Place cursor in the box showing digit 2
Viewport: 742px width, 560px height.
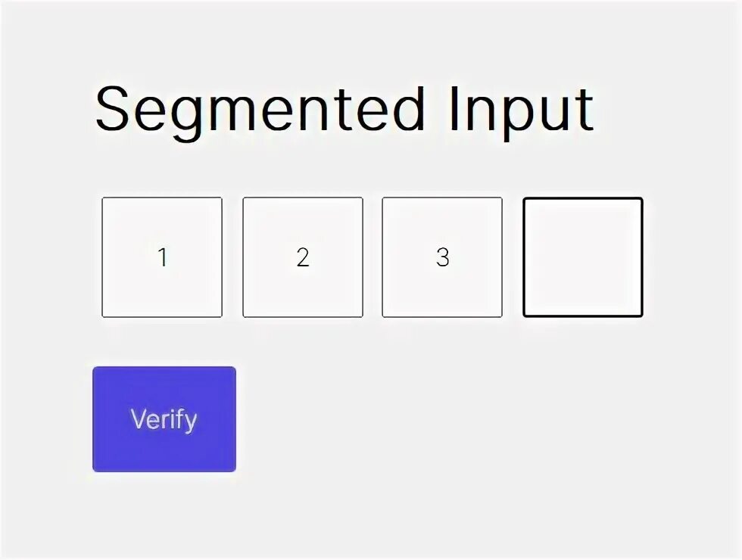pos(303,257)
